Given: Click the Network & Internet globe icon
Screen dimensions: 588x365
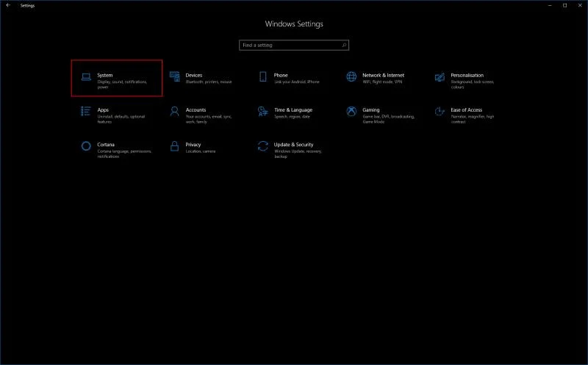Looking at the screenshot, I should (x=351, y=77).
